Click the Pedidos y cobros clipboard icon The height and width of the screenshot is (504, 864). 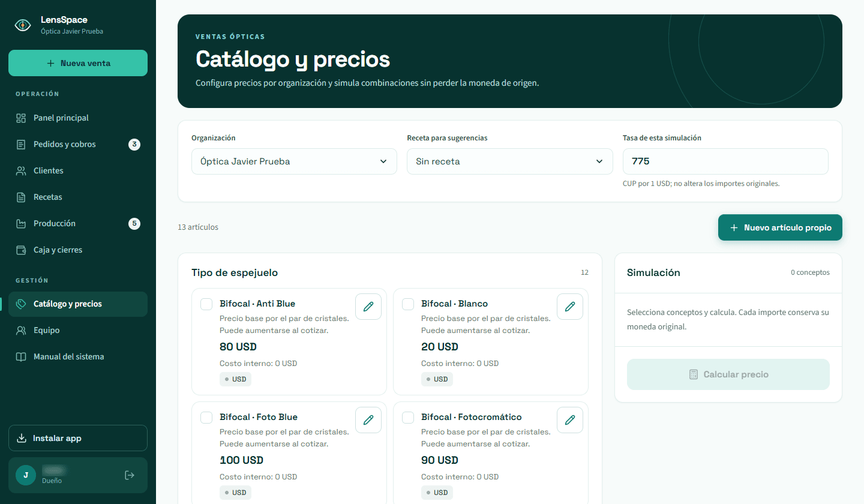click(21, 145)
